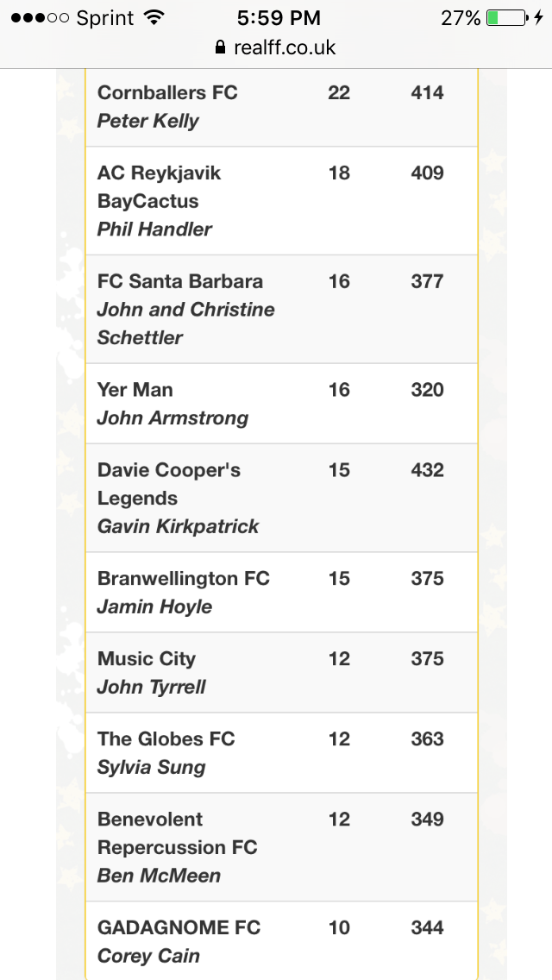Tap manager name John Armstrong
Image resolution: width=552 pixels, height=980 pixels.
pyautogui.click(x=172, y=418)
